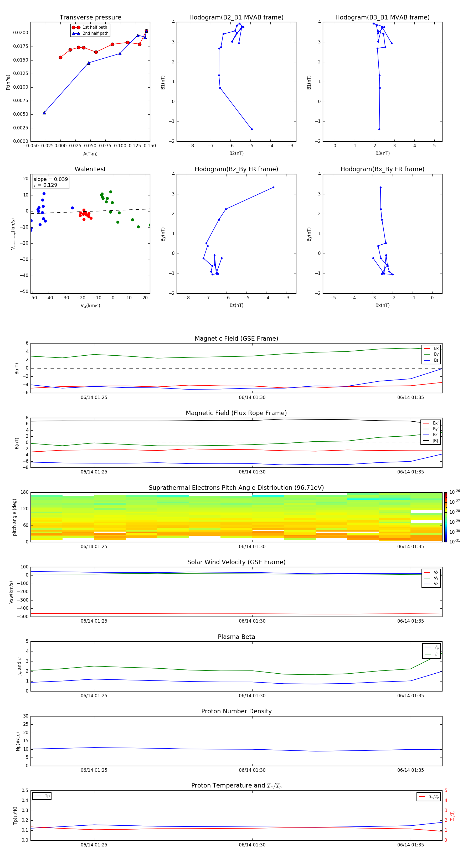Click the 'Tp' legend entry
Screen dimensions: 473x868
(42, 796)
